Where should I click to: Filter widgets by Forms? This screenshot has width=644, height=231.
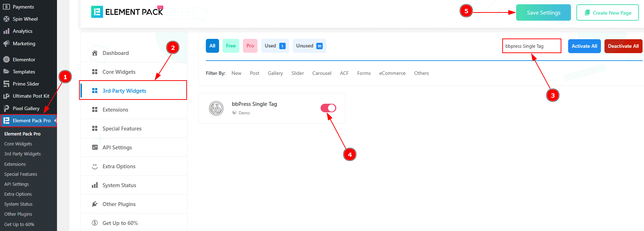364,73
